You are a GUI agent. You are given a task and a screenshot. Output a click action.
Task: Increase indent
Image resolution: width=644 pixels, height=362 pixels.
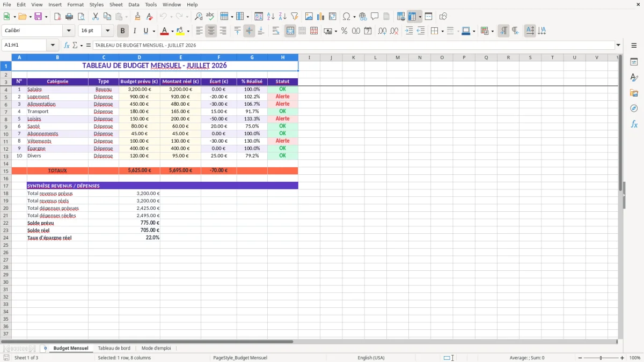click(409, 31)
